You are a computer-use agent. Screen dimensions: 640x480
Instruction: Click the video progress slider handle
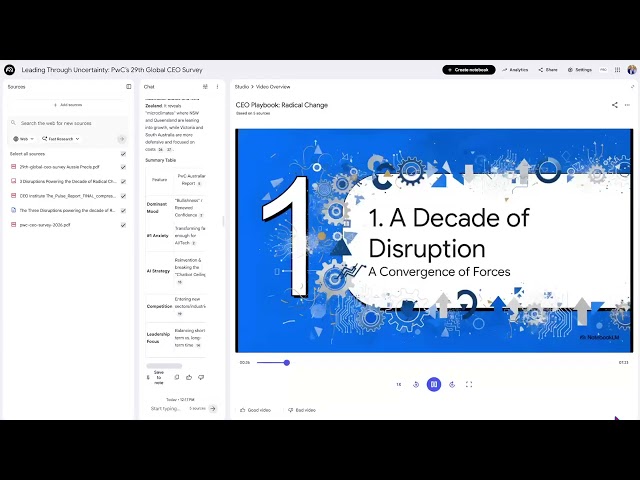(287, 362)
